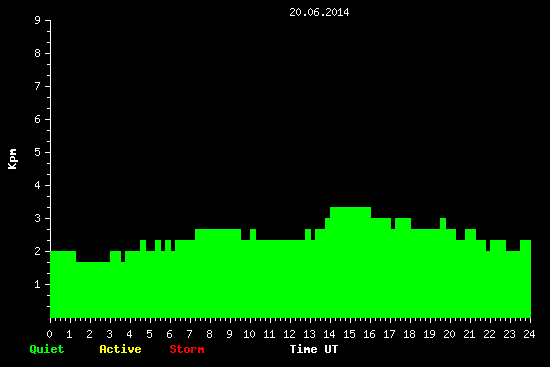Click hour 21 on the time axis

469,334
